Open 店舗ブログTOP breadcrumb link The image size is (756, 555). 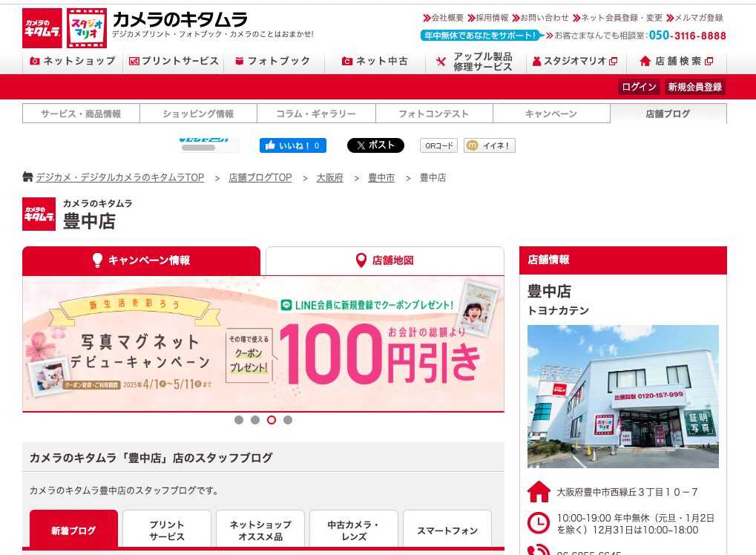point(260,177)
